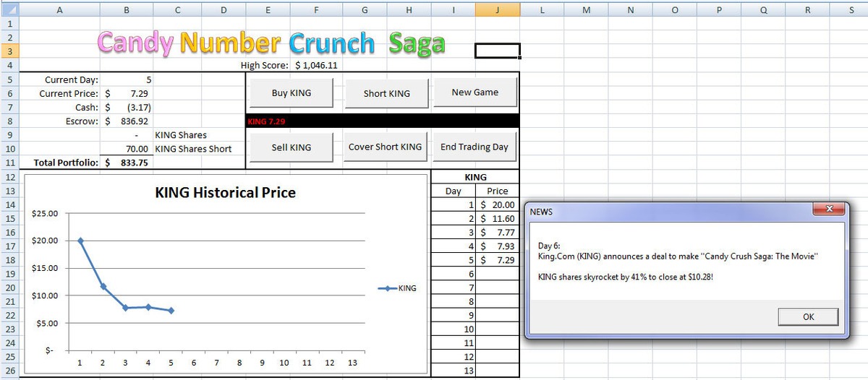Select the Current Price cell value 7.29
Screen dimensions: 868x380
click(x=127, y=94)
